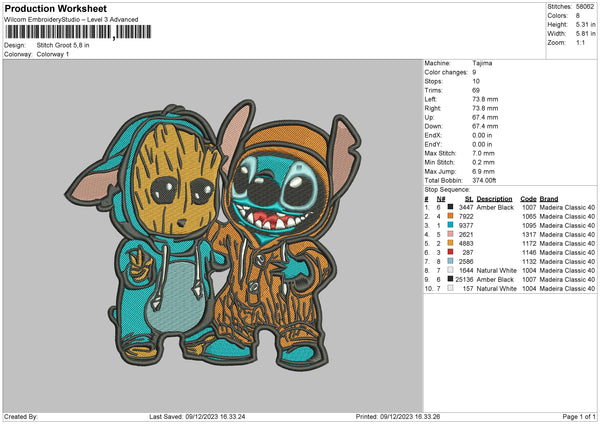The image size is (600, 424).
Task: Click the amber swatch beside 4883
Action: pos(450,243)
